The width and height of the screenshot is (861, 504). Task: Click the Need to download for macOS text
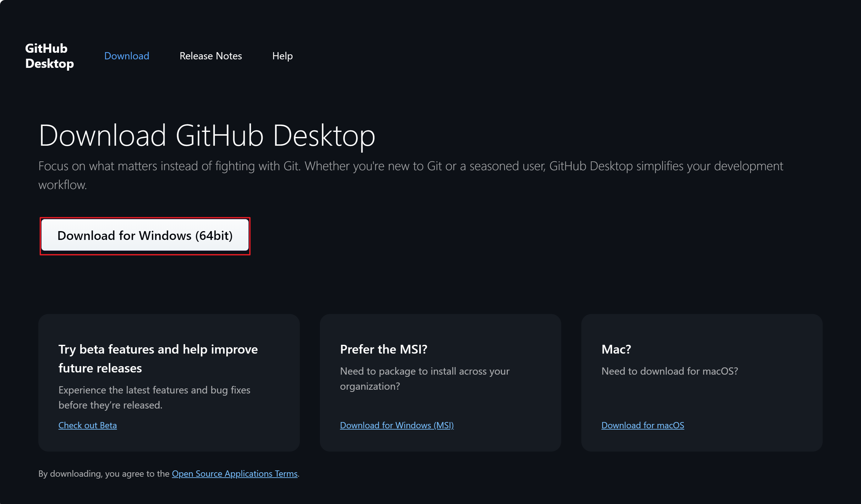669,371
